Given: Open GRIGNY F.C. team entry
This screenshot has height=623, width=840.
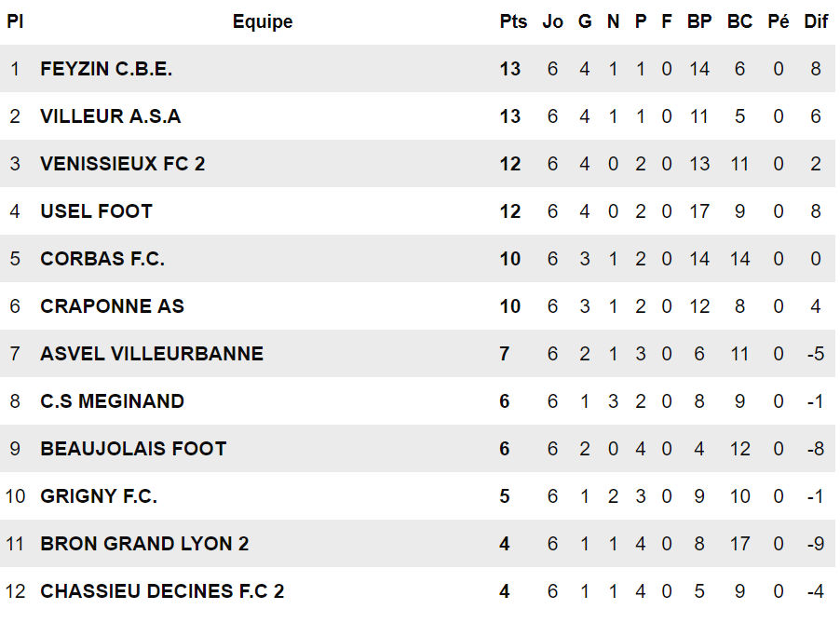Looking at the screenshot, I should (99, 496).
